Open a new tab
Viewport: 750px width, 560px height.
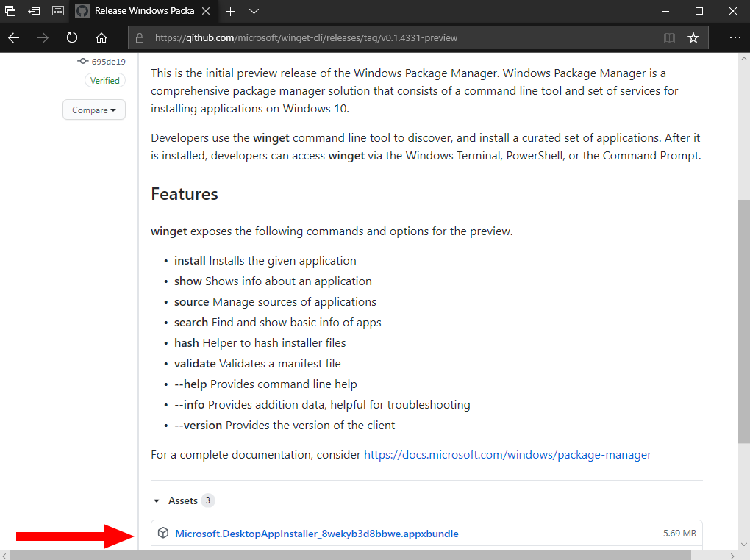(x=231, y=11)
